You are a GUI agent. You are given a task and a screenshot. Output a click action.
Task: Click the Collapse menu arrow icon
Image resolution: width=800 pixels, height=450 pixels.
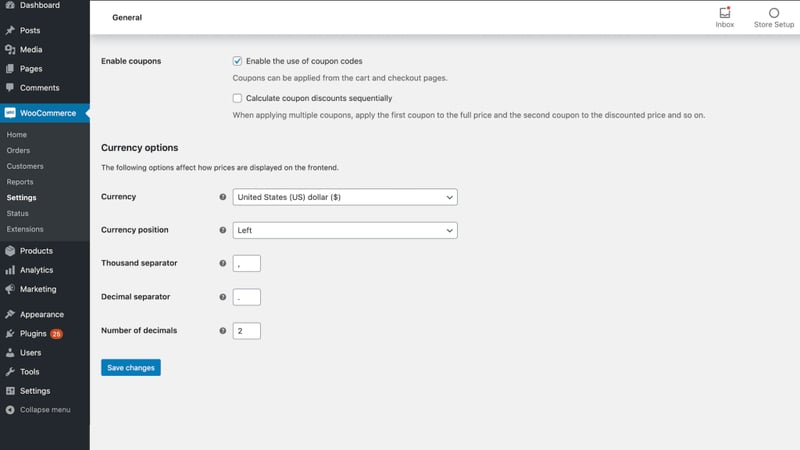[x=10, y=410]
